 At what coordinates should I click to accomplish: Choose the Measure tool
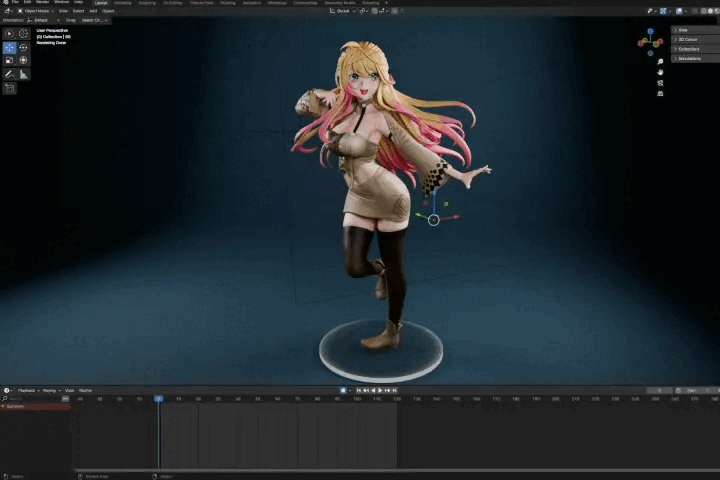tap(23, 74)
